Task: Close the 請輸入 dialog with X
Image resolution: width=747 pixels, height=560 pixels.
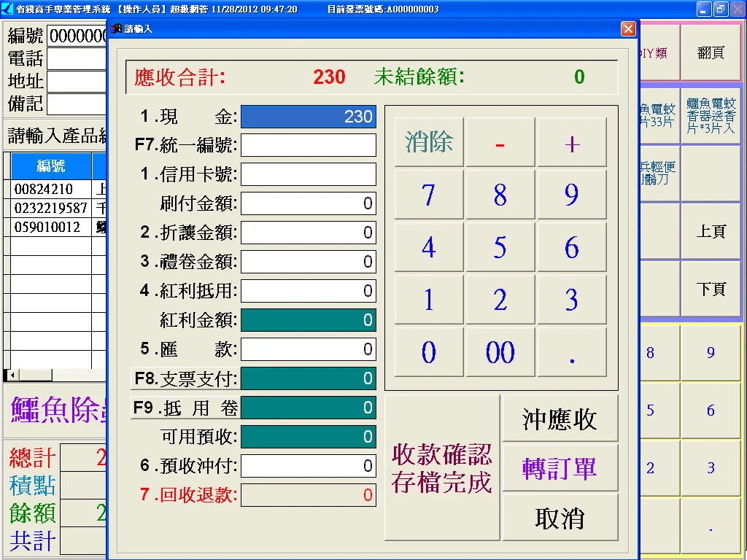Action: 628,29
